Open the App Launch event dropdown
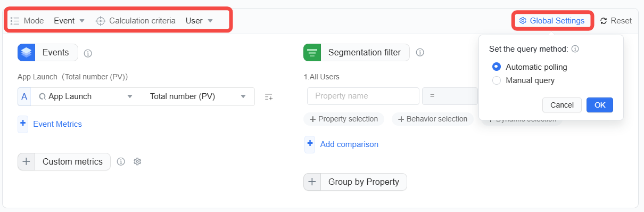This screenshot has height=212, width=644. coord(85,96)
